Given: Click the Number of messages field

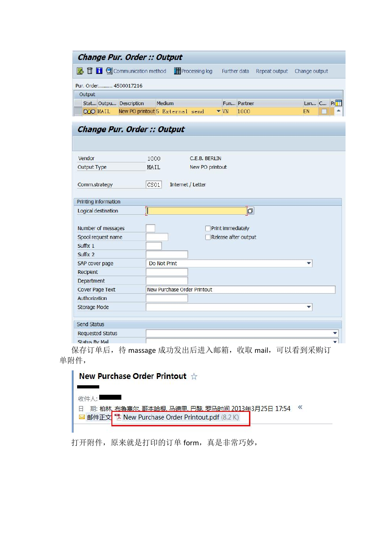Looking at the screenshot, I should 150,228.
